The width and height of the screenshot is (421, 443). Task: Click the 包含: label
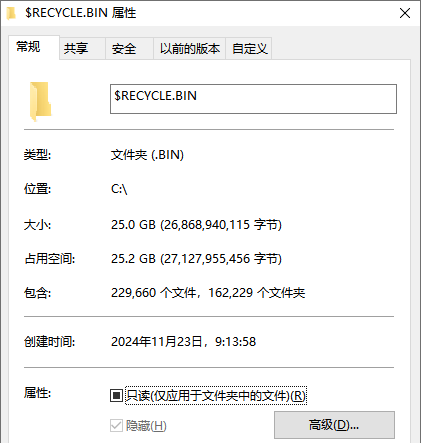(37, 293)
